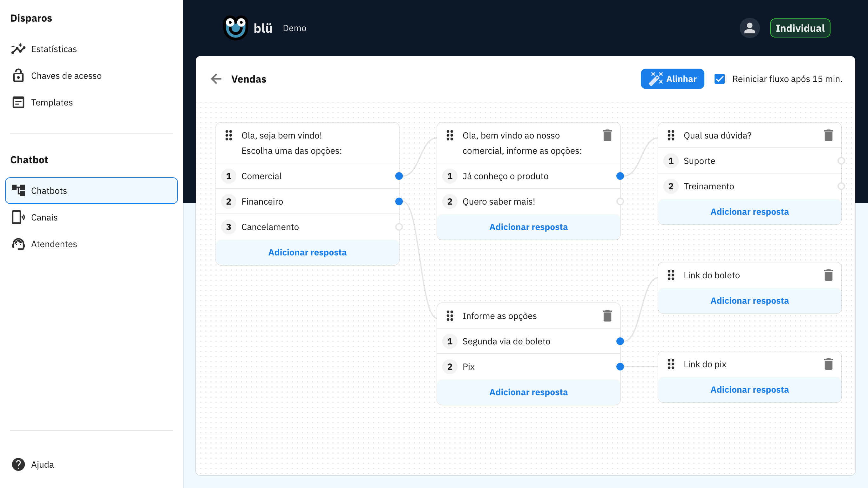This screenshot has width=868, height=488.
Task: Click the back arrow to exit Vendas
Action: (216, 78)
